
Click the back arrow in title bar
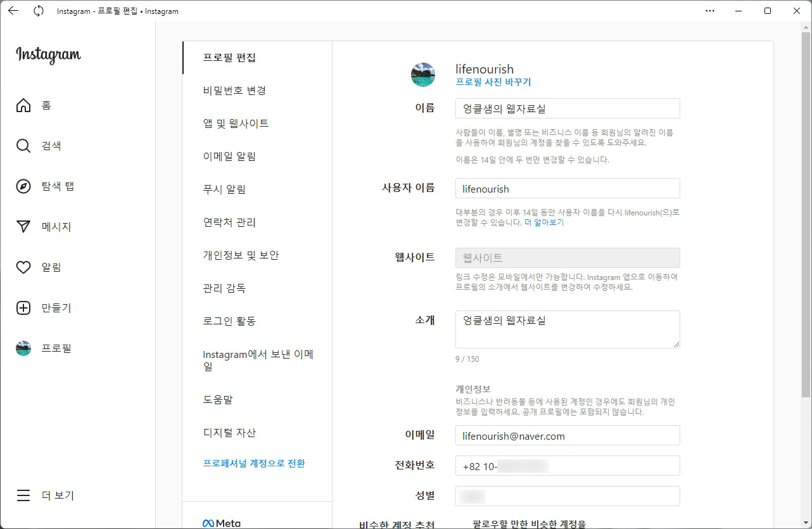[13, 11]
